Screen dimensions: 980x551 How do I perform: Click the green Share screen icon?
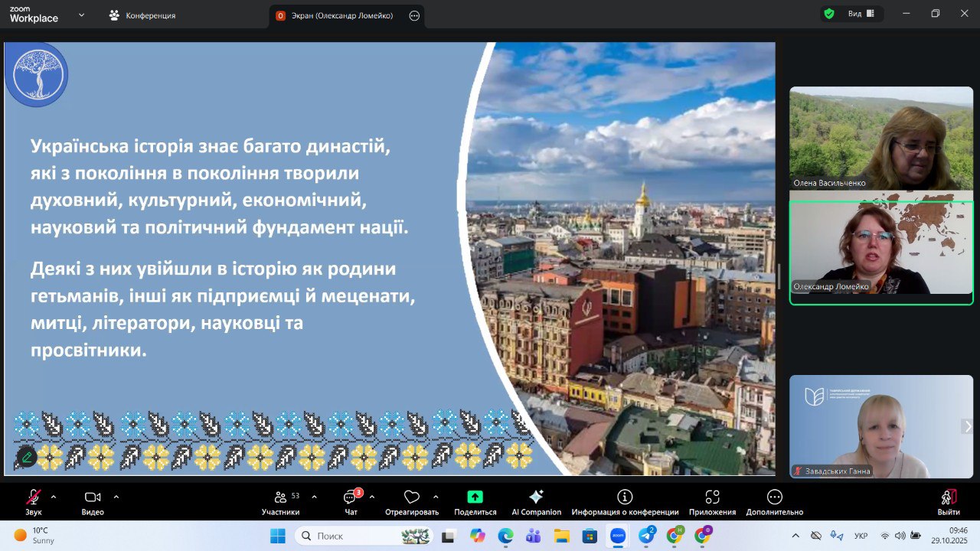pyautogui.click(x=475, y=497)
